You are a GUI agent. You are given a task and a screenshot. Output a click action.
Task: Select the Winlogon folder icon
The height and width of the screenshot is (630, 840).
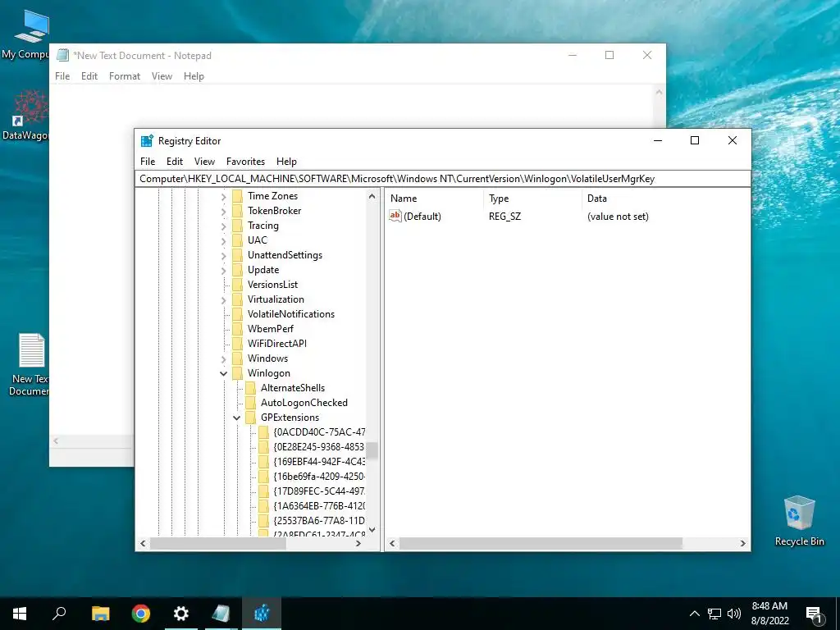[237, 373]
